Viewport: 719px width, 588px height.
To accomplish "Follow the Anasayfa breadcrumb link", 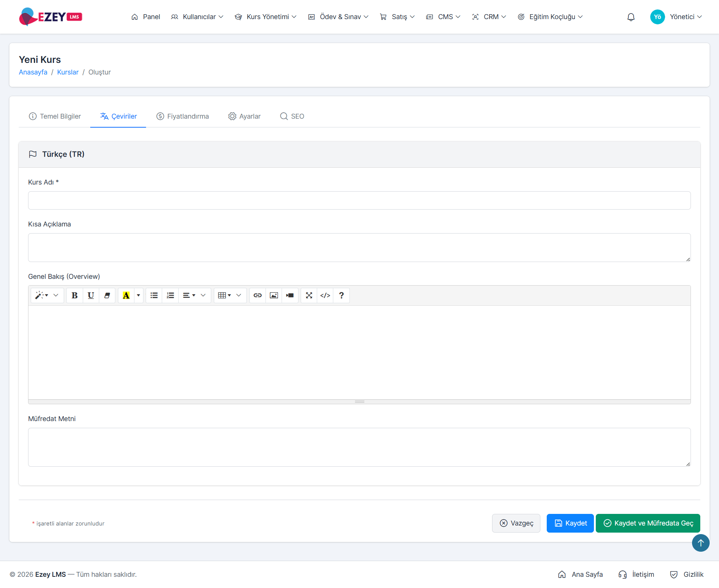I will tap(33, 72).
